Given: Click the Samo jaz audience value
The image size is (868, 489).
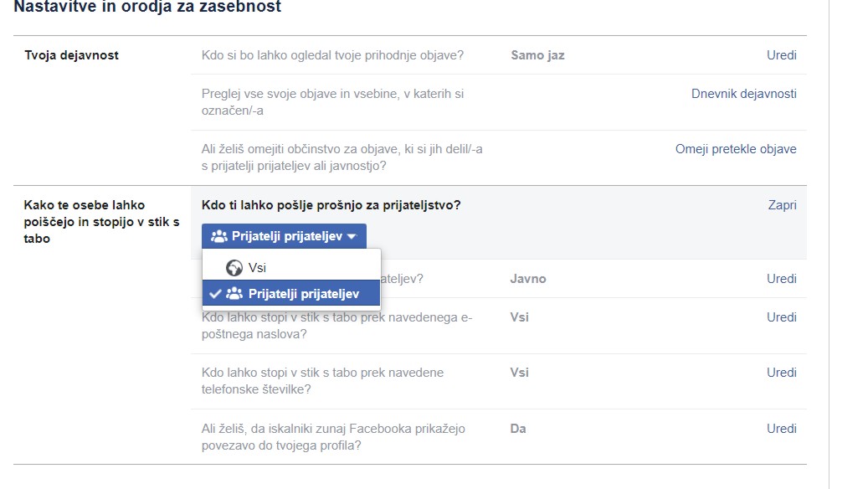Looking at the screenshot, I should tap(537, 55).
